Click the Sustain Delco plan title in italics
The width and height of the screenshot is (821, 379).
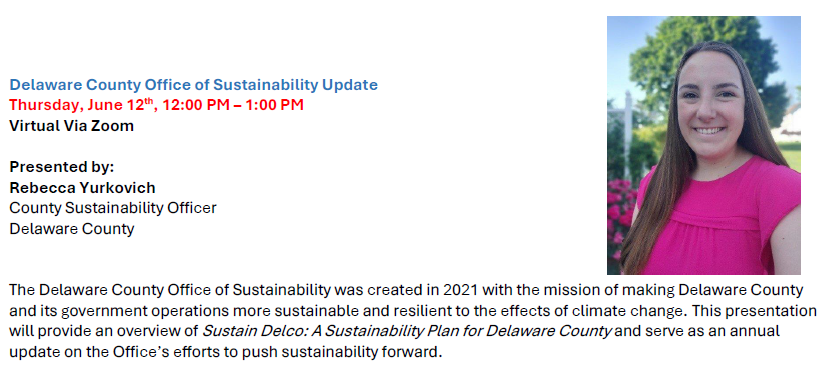pyautogui.click(x=407, y=331)
